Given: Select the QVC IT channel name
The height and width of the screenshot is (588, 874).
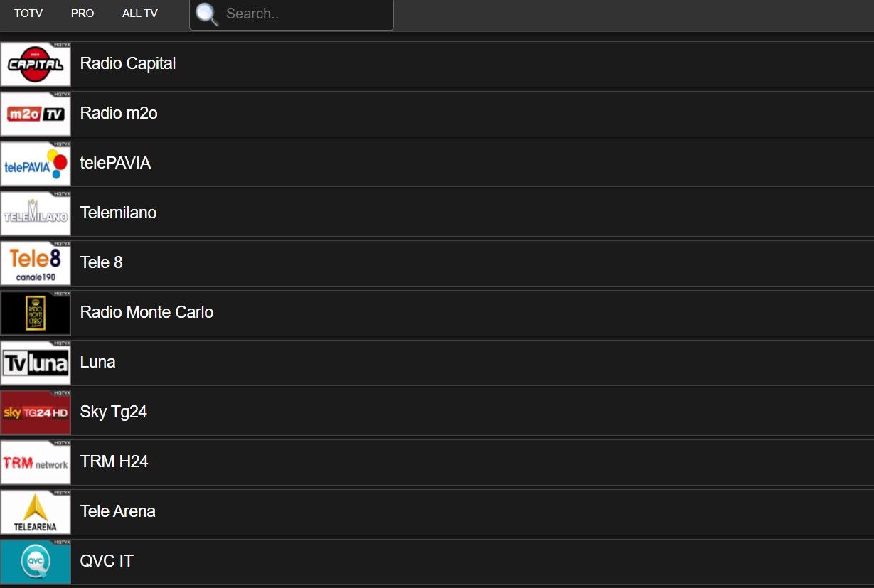Looking at the screenshot, I should [x=107, y=561].
